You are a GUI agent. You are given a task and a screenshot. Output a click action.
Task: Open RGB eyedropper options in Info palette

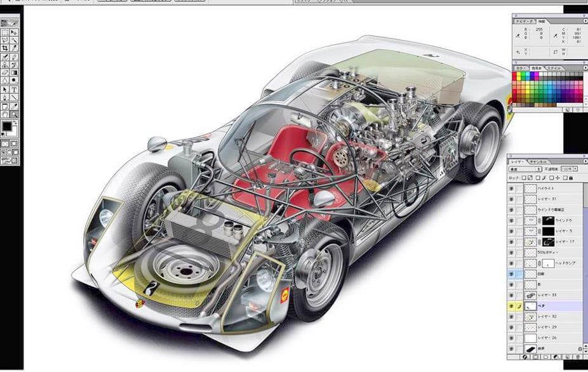click(518, 36)
